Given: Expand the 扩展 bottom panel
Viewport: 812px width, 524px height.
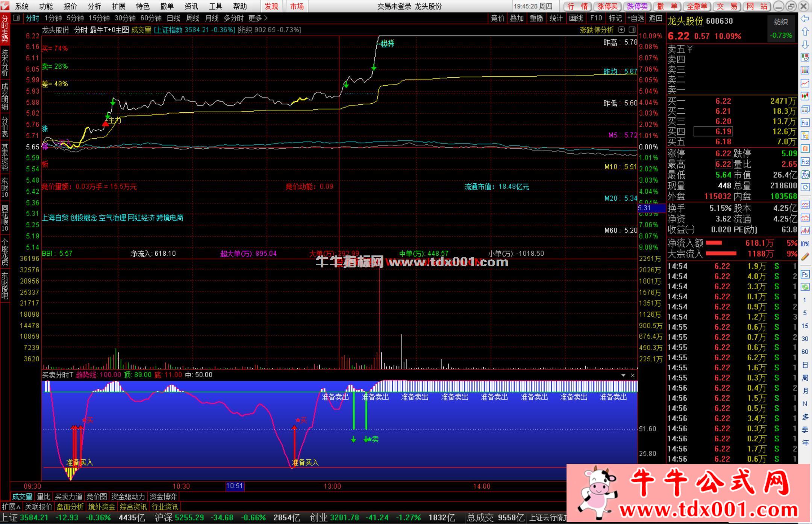Looking at the screenshot, I should point(11,507).
